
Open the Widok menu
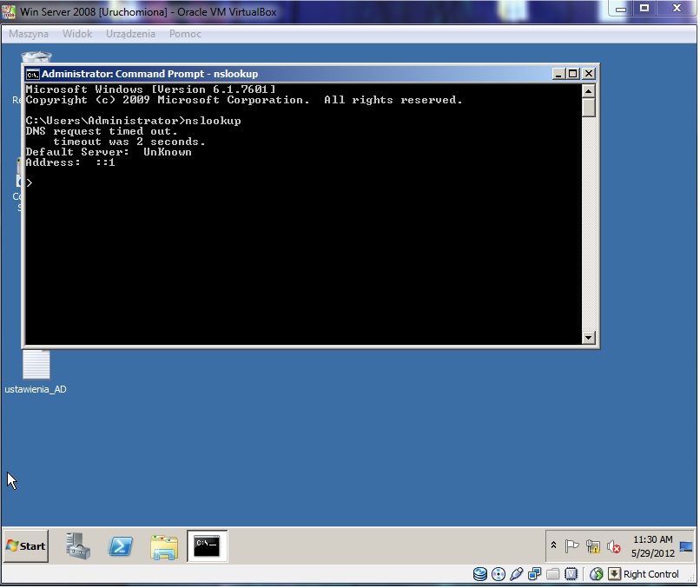pos(77,34)
